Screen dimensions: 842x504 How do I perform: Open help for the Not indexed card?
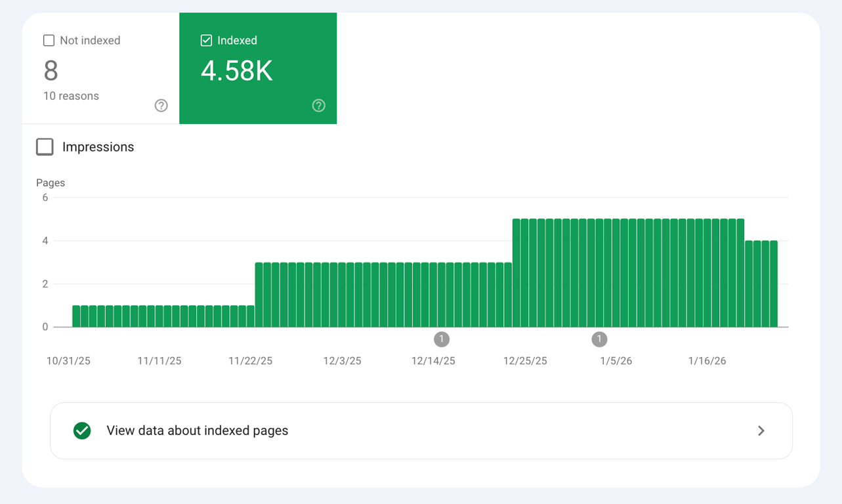coord(161,105)
